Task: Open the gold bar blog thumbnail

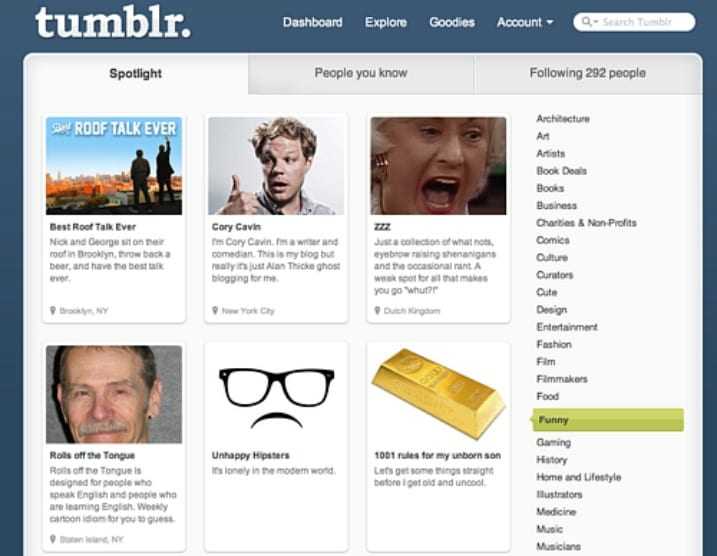Action: tap(439, 395)
